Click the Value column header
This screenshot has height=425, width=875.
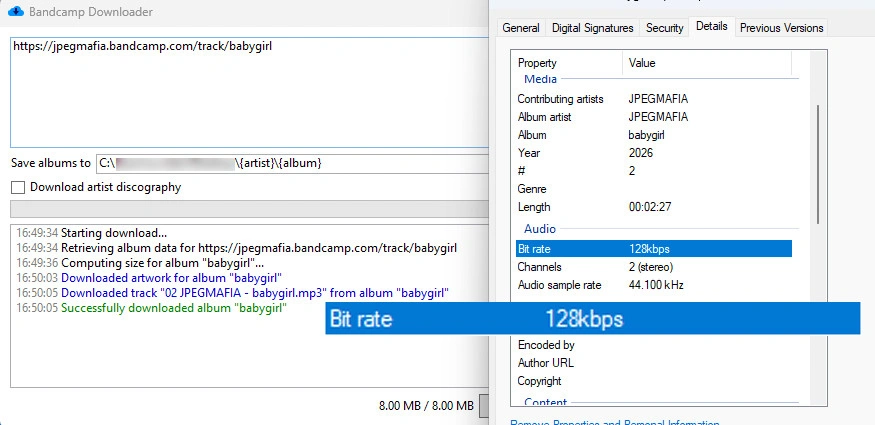707,63
